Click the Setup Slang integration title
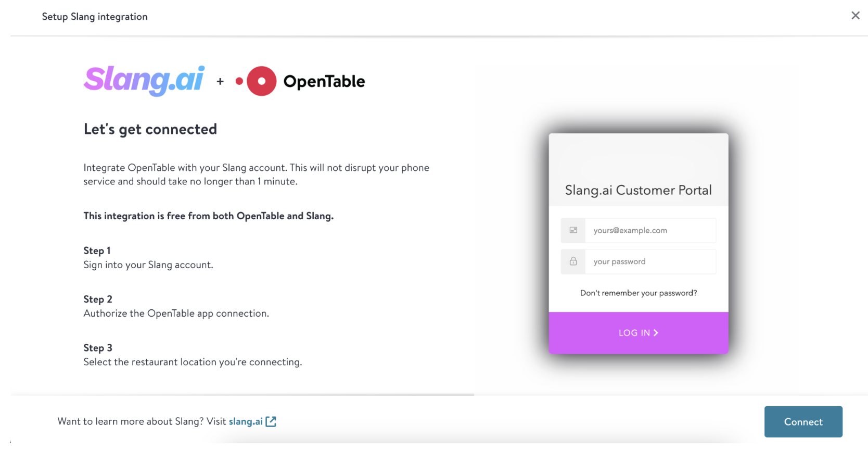The width and height of the screenshot is (868, 451). [x=95, y=16]
